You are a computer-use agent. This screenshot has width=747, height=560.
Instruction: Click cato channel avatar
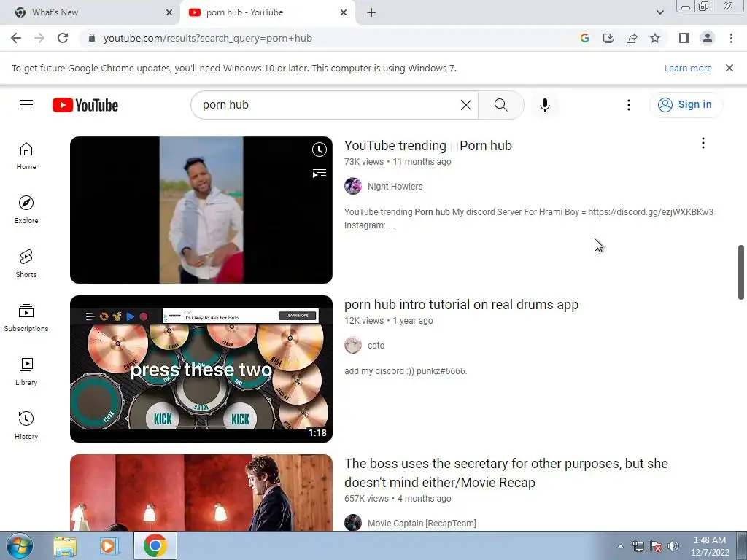click(353, 345)
